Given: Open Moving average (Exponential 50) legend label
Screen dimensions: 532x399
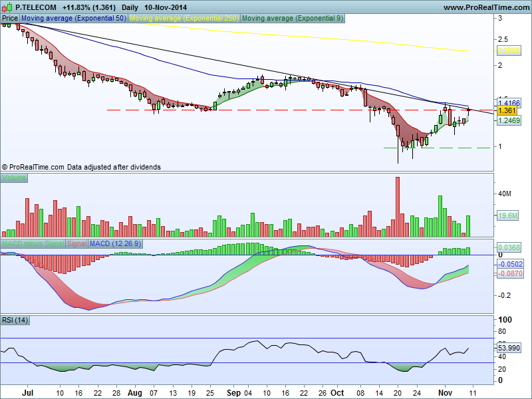Looking at the screenshot, I should pyautogui.click(x=74, y=19).
